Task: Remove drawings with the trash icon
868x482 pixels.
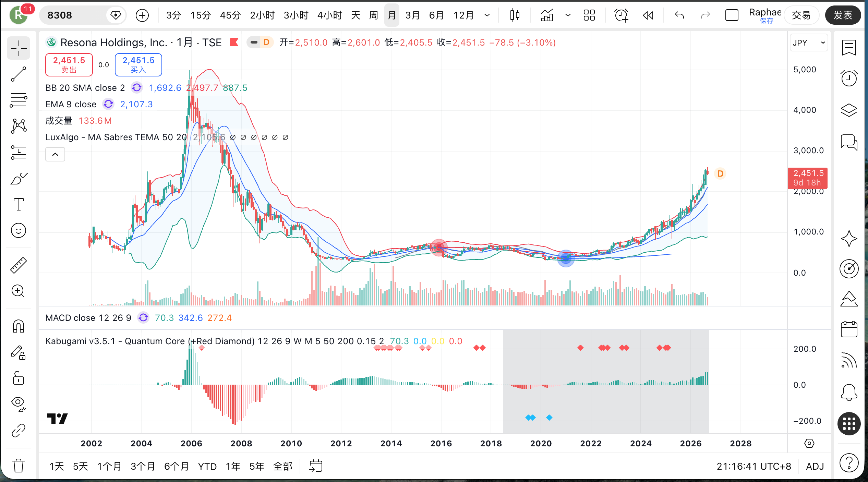Action: click(19, 466)
